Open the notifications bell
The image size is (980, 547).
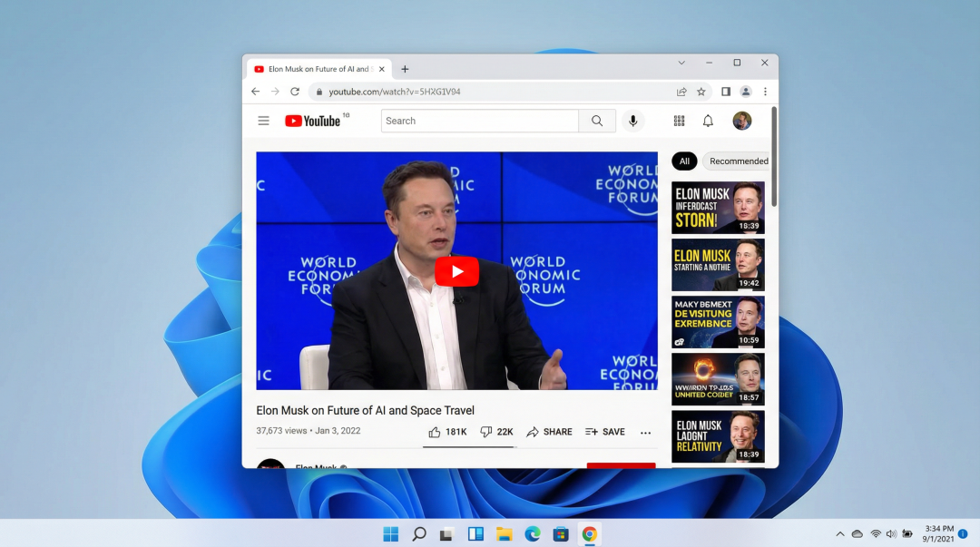pos(708,121)
